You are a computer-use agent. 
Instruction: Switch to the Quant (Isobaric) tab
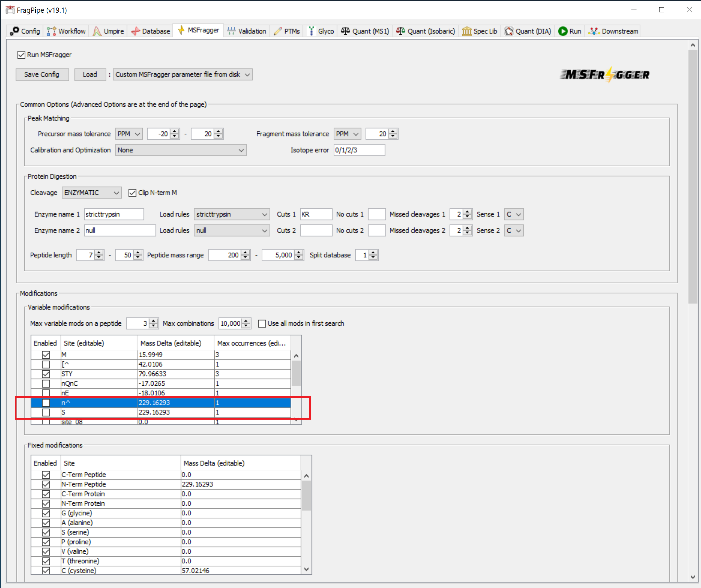pyautogui.click(x=426, y=31)
